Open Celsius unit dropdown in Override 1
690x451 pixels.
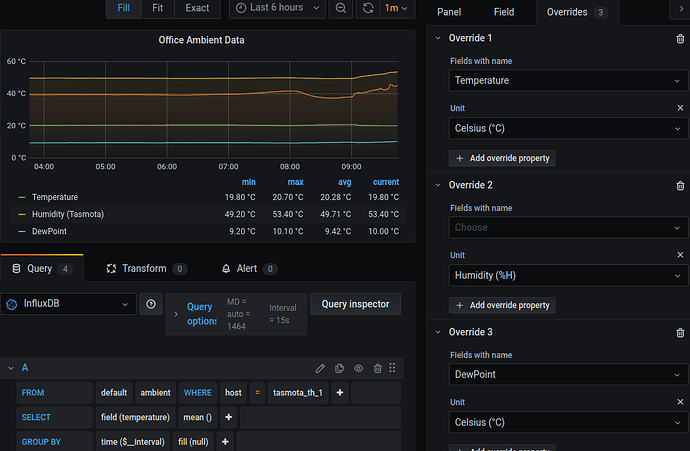(568, 128)
